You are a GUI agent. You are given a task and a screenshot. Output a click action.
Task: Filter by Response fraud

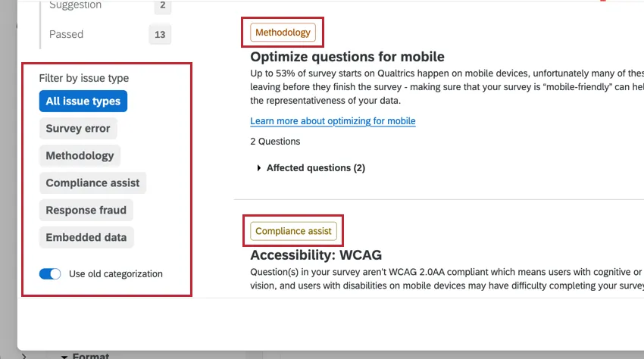click(86, 210)
